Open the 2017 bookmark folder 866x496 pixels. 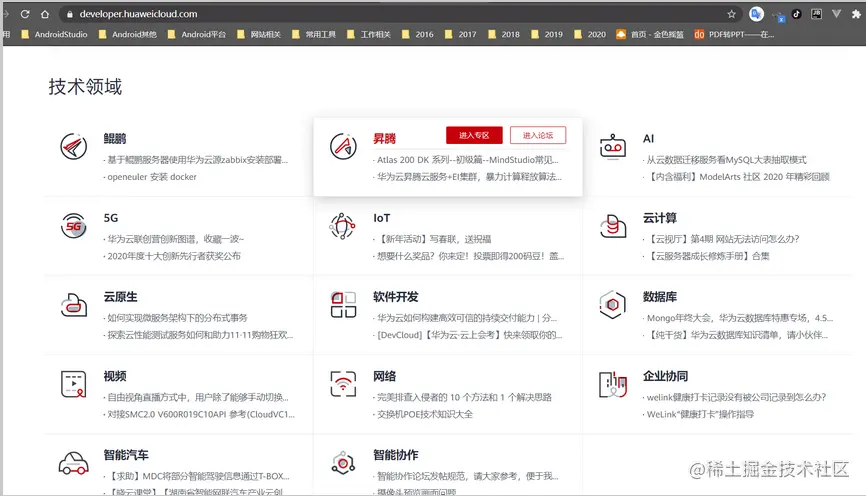point(461,34)
